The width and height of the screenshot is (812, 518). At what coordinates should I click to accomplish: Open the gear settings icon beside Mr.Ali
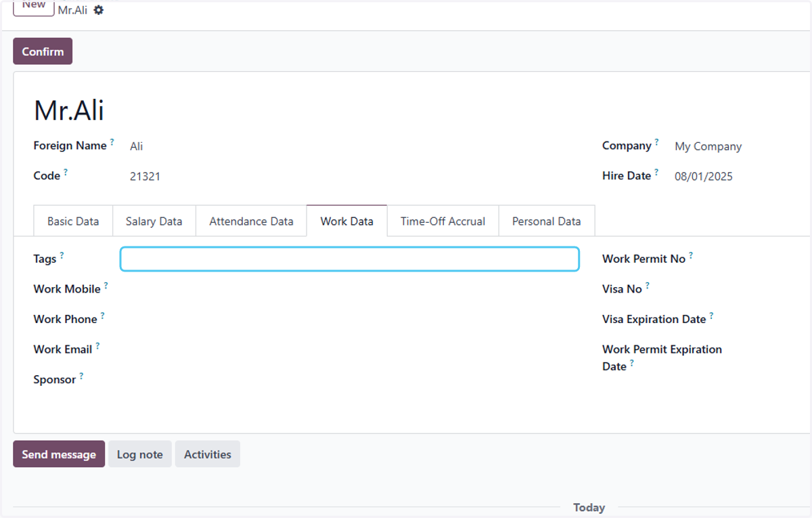pos(99,10)
